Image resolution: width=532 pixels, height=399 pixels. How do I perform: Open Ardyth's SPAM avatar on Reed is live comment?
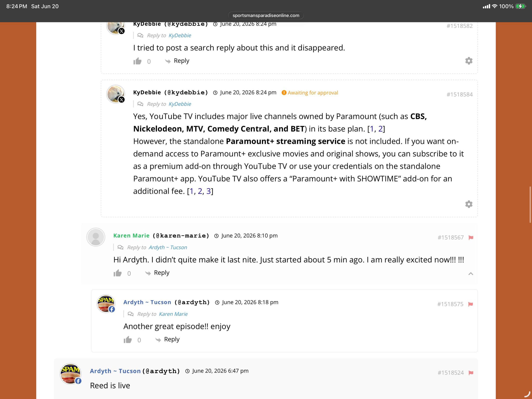[70, 374]
